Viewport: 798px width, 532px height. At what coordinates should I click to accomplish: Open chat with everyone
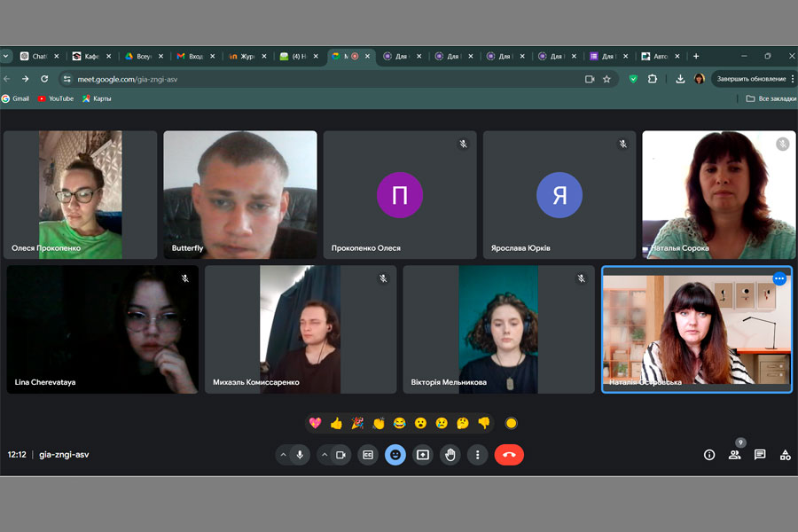click(760, 455)
